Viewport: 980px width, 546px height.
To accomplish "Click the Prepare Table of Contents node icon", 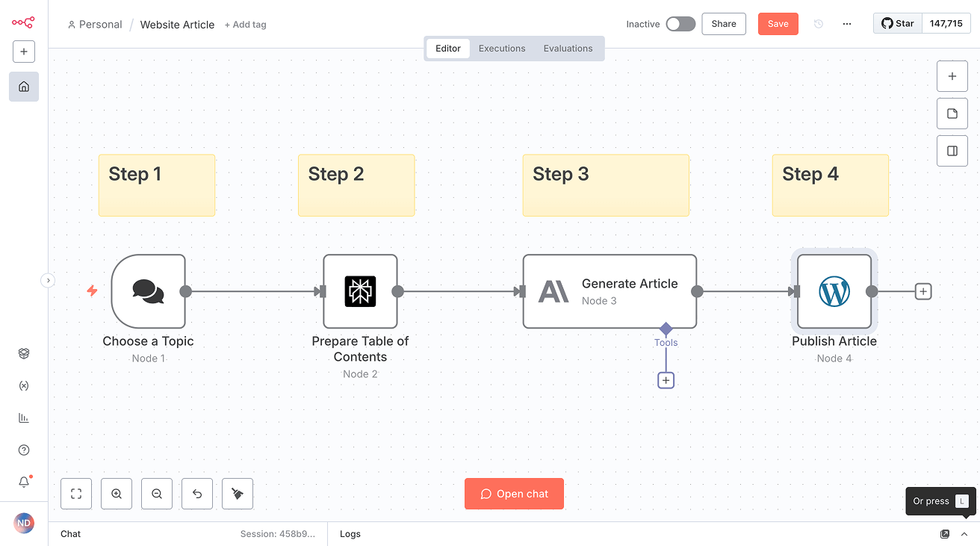I will pos(361,292).
